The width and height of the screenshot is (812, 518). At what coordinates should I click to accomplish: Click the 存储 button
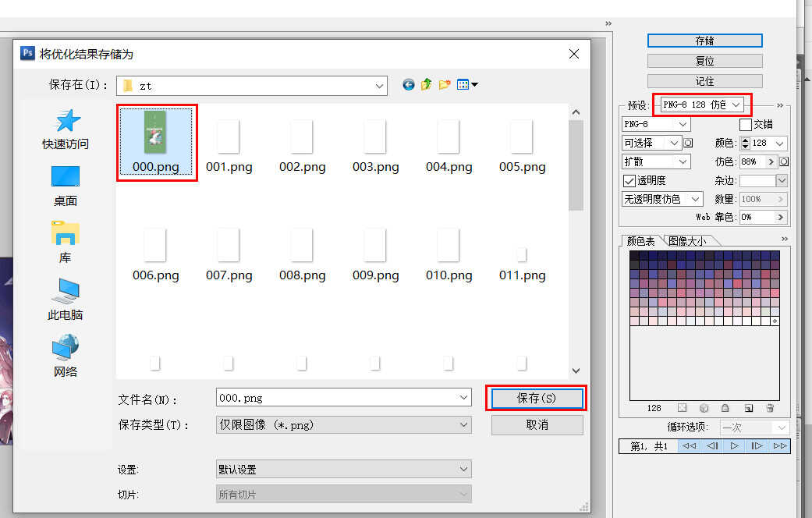[x=705, y=41]
